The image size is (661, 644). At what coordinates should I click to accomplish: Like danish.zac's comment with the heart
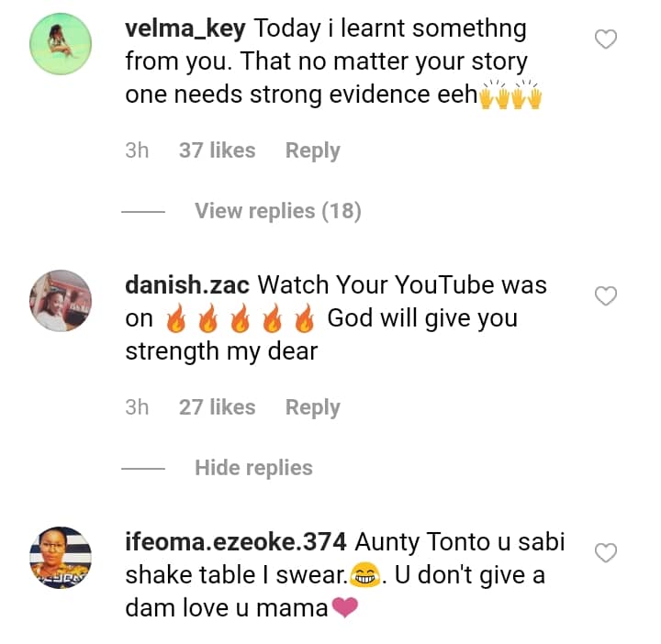(x=606, y=296)
